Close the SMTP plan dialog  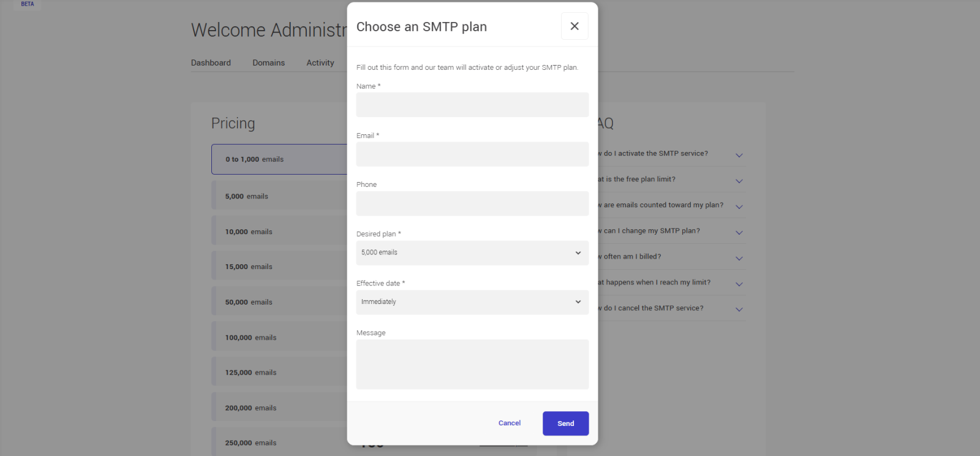tap(574, 26)
